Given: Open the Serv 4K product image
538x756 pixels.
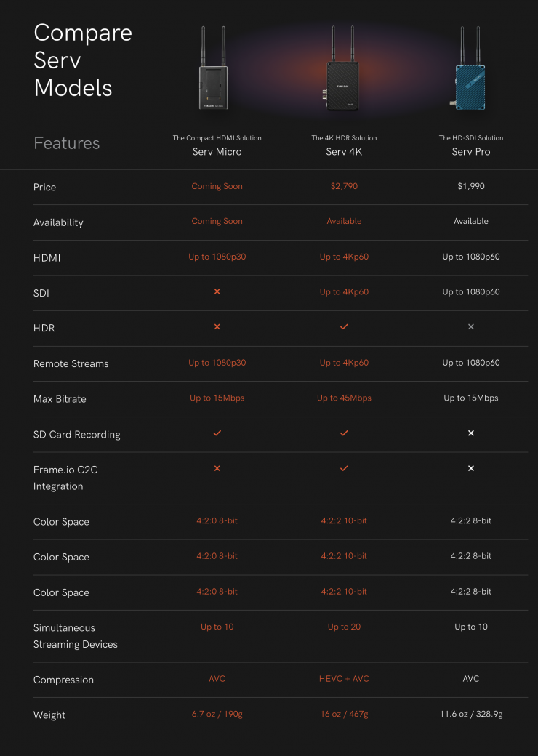Looking at the screenshot, I should point(343,73).
